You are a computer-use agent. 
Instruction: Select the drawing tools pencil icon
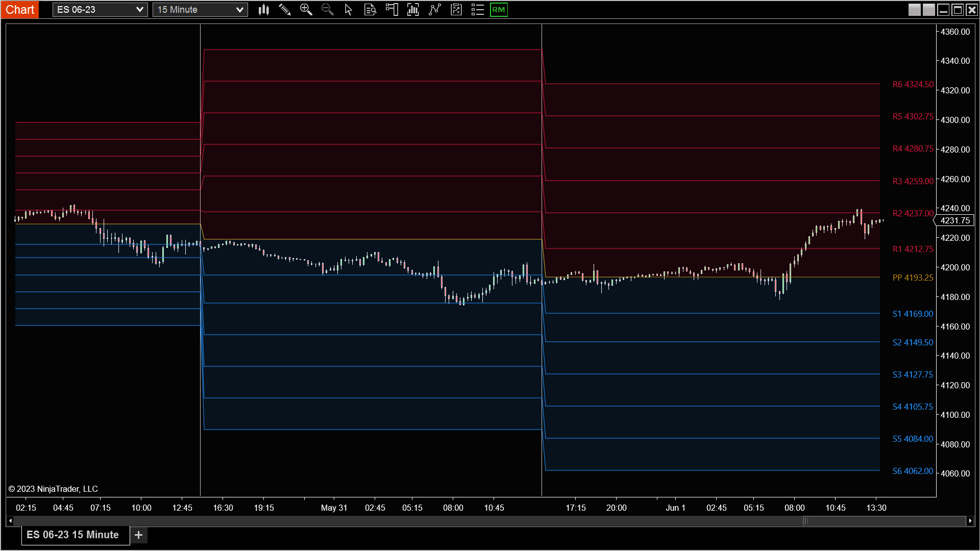tap(285, 10)
